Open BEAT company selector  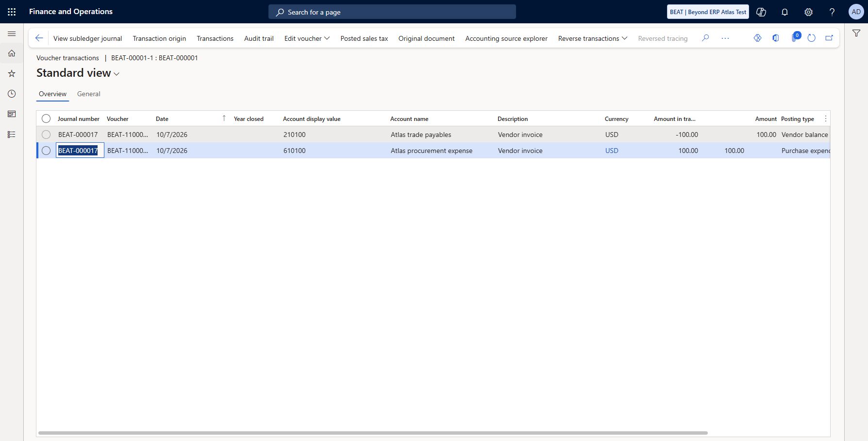click(x=708, y=12)
